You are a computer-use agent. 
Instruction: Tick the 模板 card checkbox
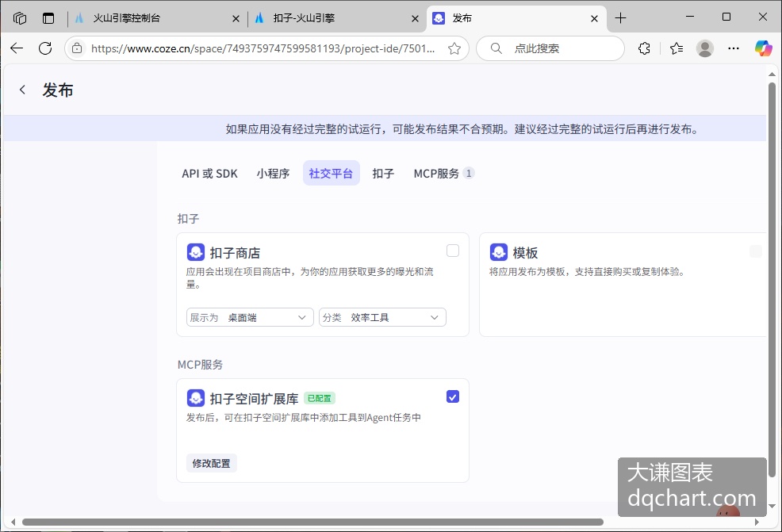(x=756, y=251)
